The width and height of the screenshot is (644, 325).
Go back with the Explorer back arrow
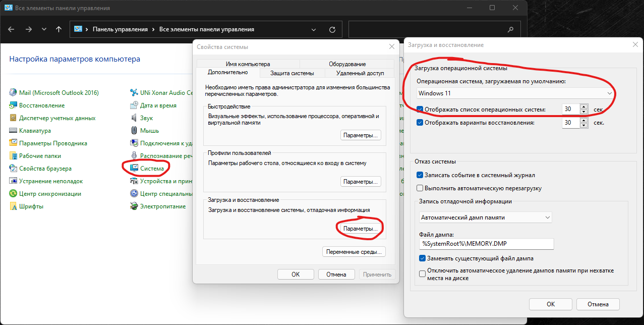pyautogui.click(x=11, y=29)
